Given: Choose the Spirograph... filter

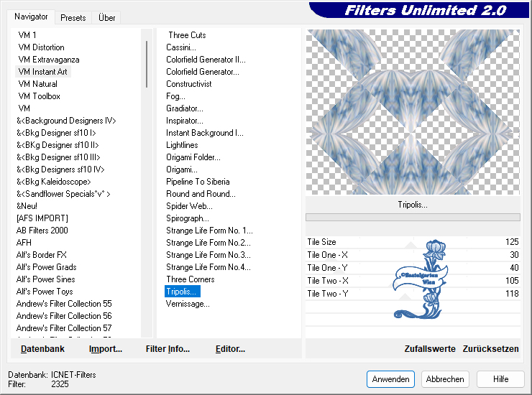Looking at the screenshot, I should (x=188, y=218).
